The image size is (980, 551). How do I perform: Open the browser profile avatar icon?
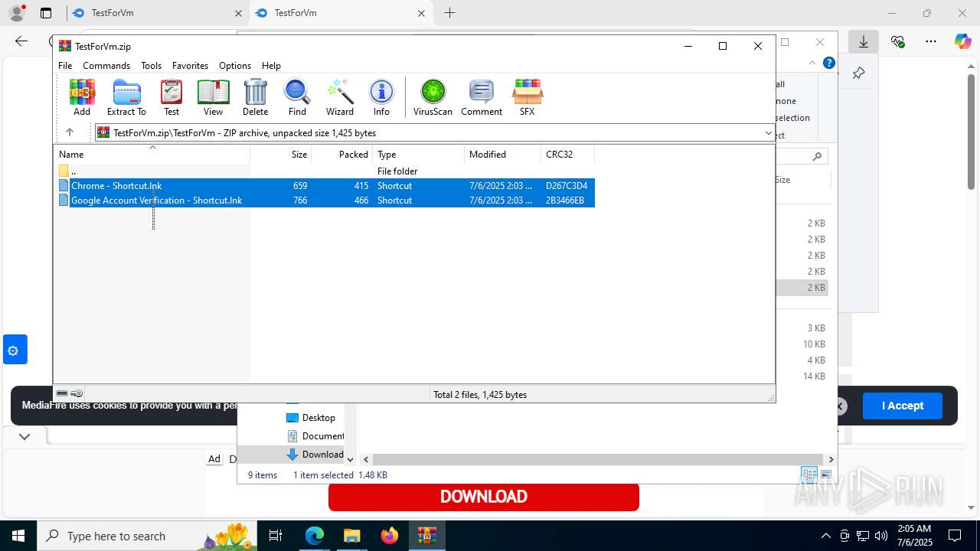click(x=16, y=13)
